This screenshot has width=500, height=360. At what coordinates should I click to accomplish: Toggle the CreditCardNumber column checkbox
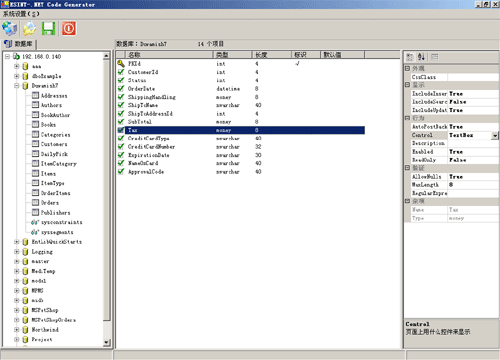pos(121,146)
